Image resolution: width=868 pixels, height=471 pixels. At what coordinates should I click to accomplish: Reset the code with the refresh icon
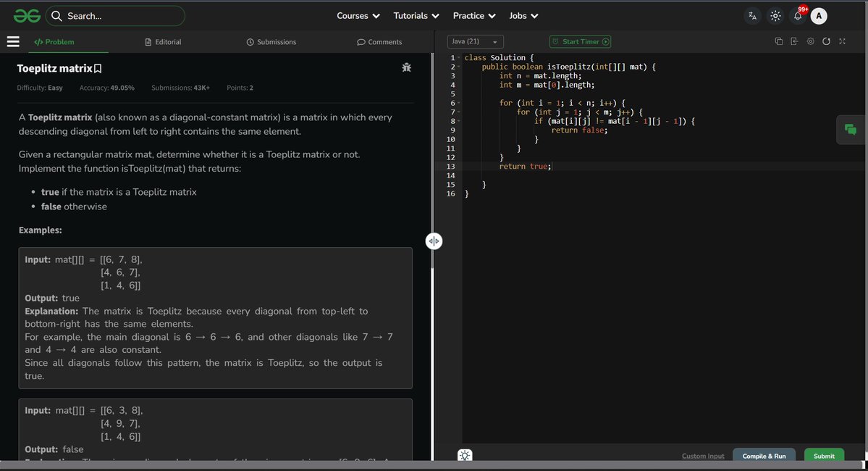tap(827, 41)
